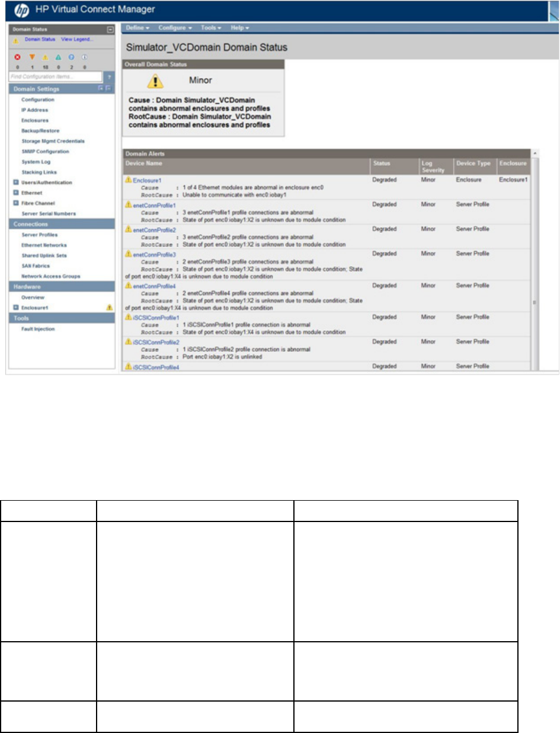Screen dimensions: 560x733
Task: Click the informational status icon
Action: click(84, 58)
